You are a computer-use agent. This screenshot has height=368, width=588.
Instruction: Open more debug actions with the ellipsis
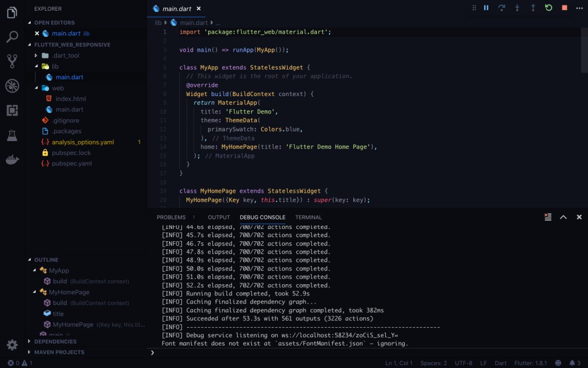pos(579,8)
